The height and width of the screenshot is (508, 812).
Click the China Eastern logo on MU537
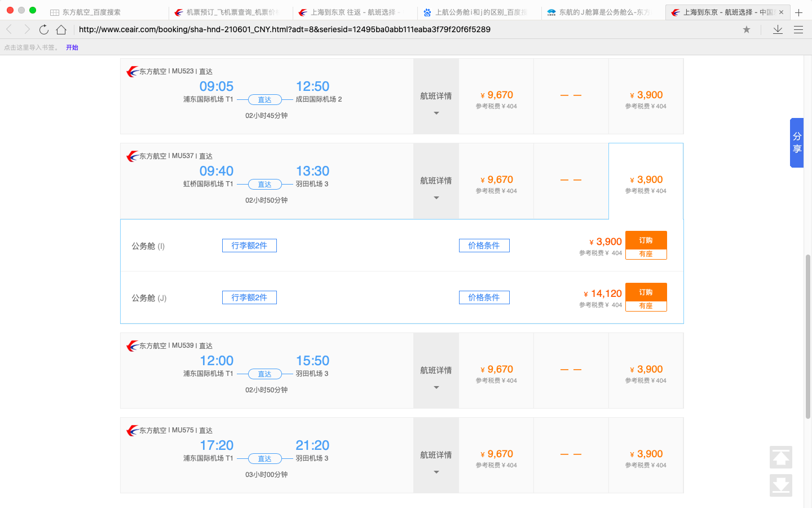133,156
